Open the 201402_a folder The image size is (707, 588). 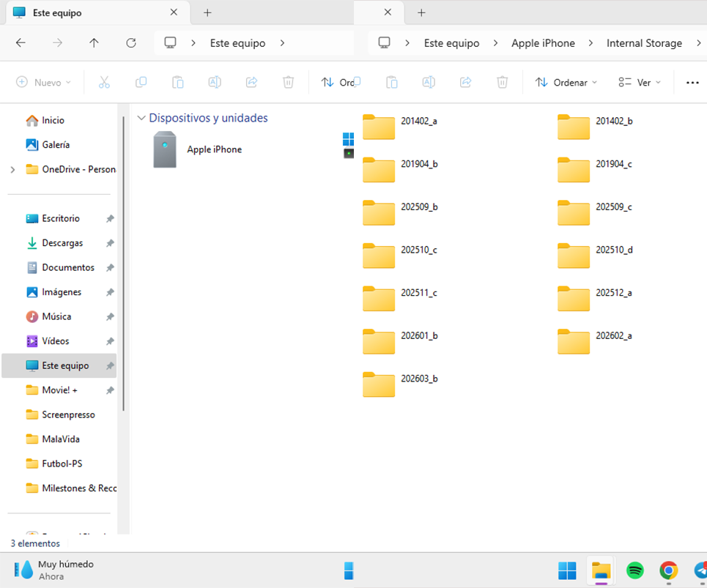point(380,126)
